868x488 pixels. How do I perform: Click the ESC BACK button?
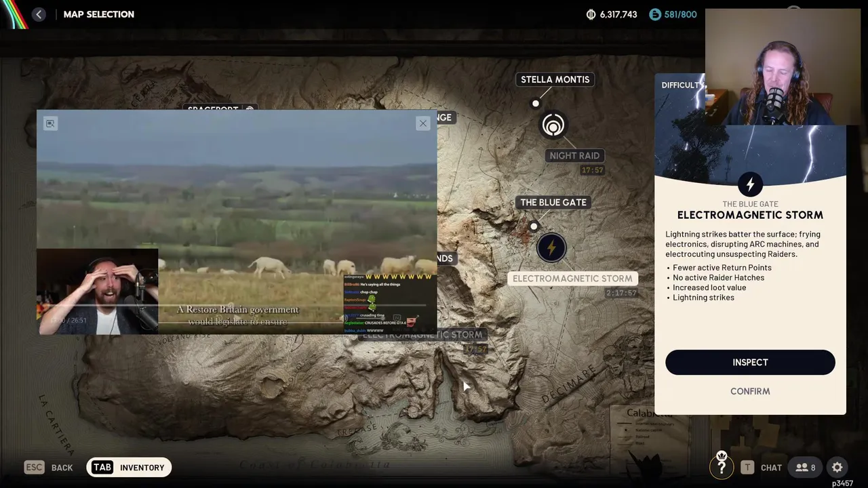coord(48,467)
